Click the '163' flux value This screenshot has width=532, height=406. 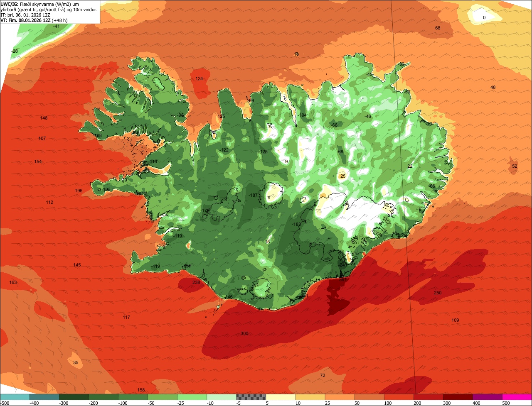[x=13, y=282]
